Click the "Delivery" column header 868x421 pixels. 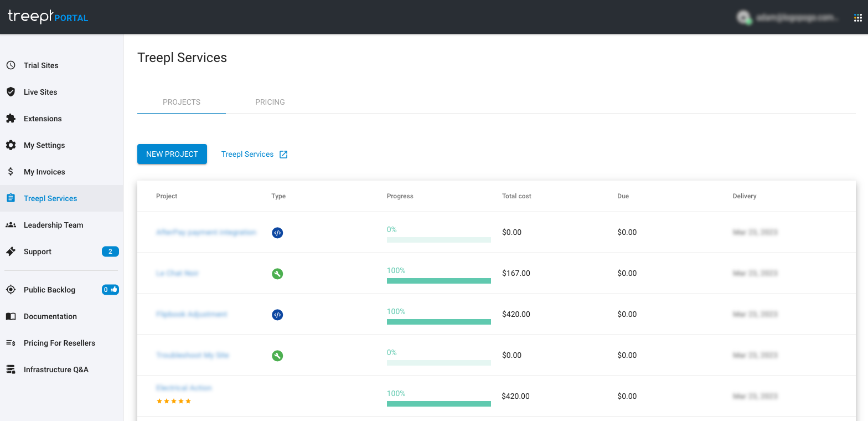click(745, 196)
